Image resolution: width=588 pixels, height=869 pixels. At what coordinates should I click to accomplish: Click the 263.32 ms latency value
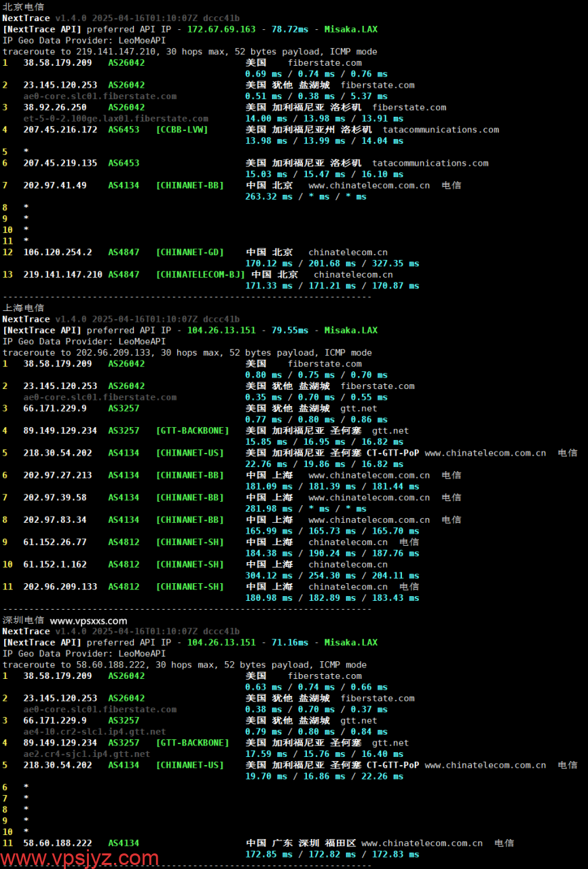click(x=269, y=197)
